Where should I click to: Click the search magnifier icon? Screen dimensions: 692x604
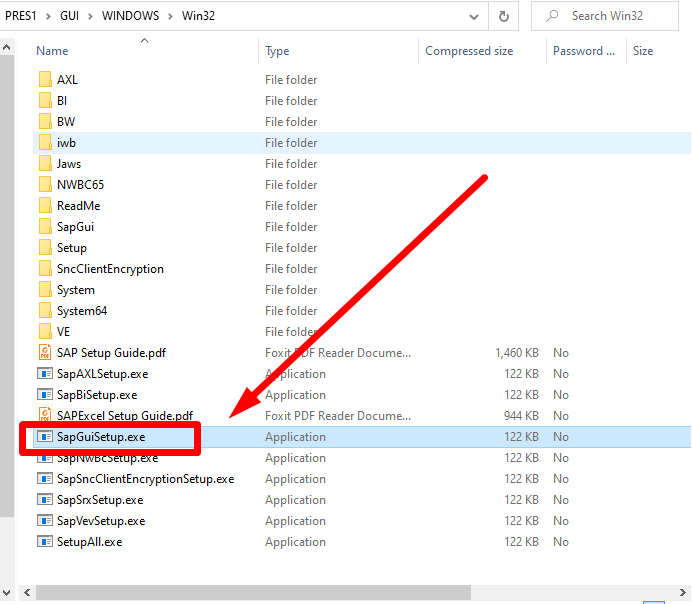pyautogui.click(x=552, y=16)
